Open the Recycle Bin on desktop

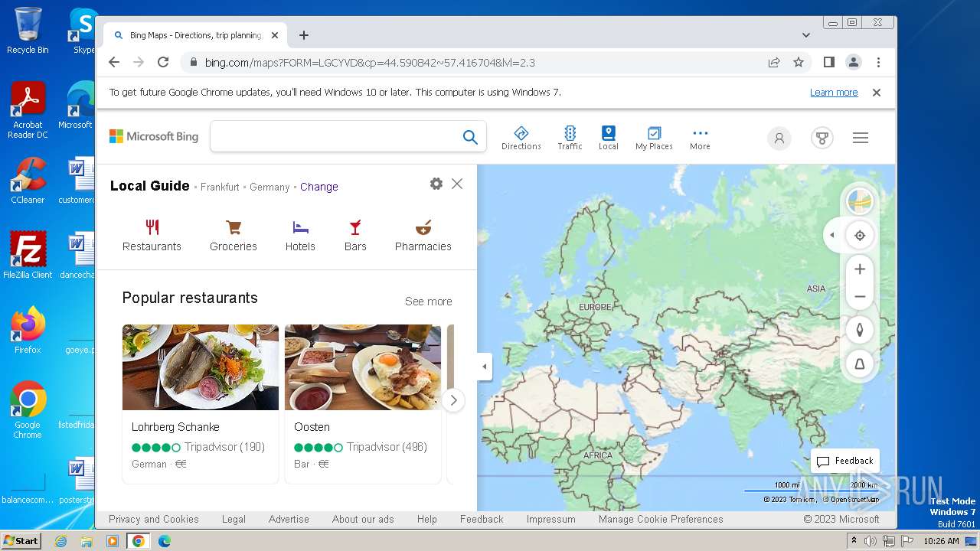(x=28, y=31)
